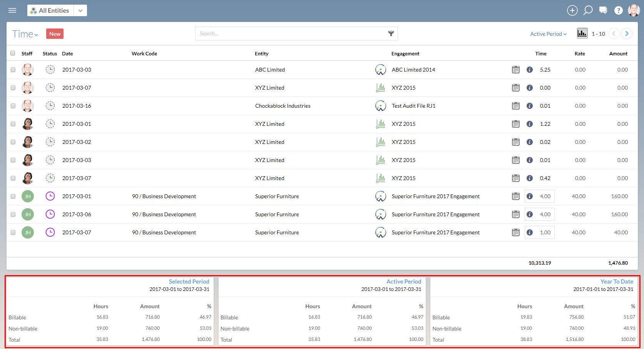Sort the table by Engagement column
This screenshot has width=644, height=349.
[405, 54]
